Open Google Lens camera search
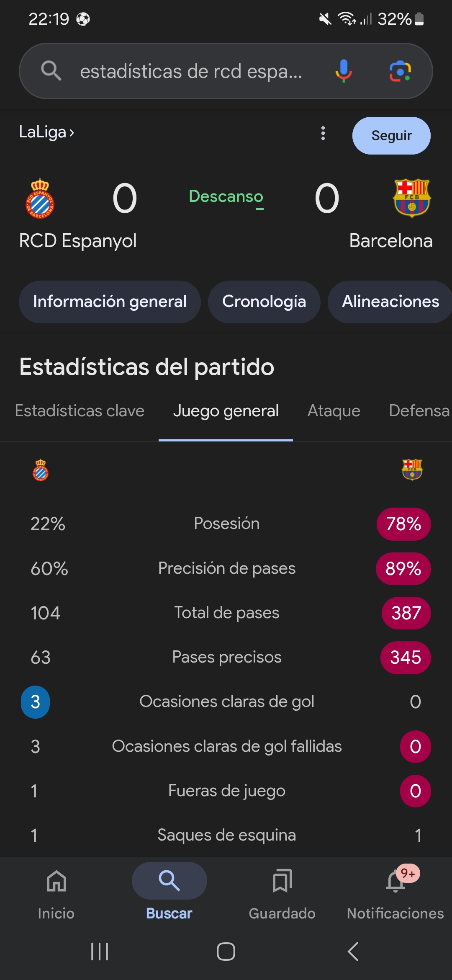This screenshot has height=980, width=452. click(x=400, y=71)
